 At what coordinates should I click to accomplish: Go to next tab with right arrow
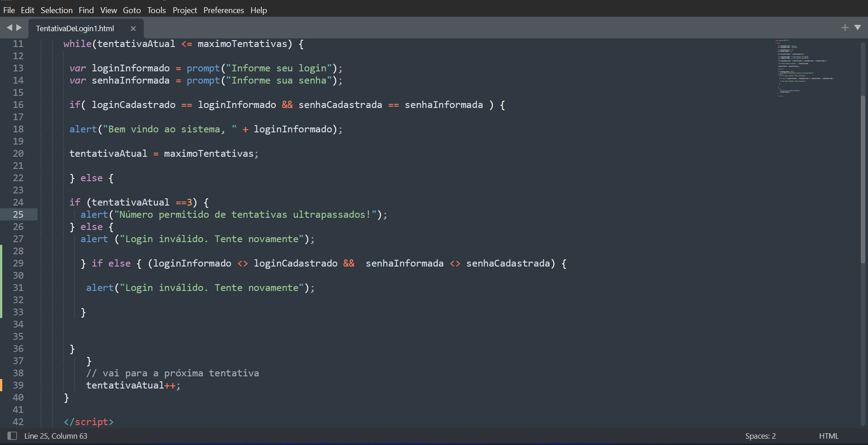click(19, 28)
